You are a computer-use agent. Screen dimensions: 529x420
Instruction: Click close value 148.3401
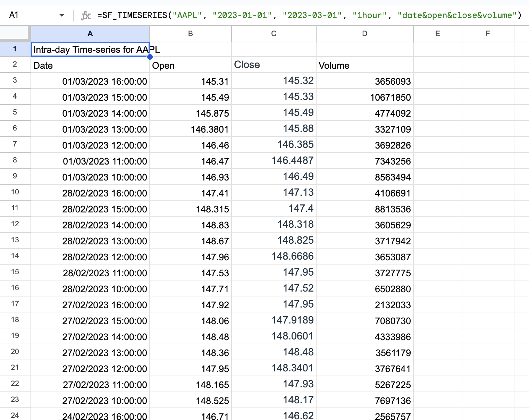[x=274, y=368]
